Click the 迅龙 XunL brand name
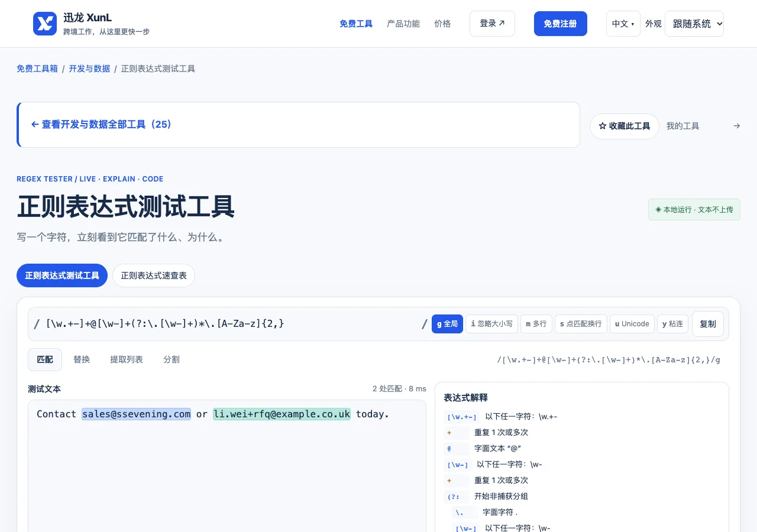Screen dimensions: 757x532 [88, 18]
